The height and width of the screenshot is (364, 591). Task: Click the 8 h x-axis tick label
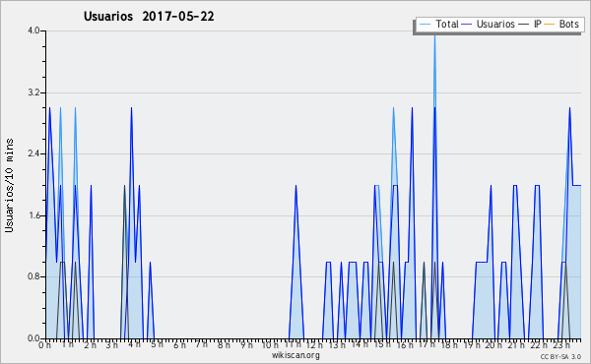click(x=224, y=345)
